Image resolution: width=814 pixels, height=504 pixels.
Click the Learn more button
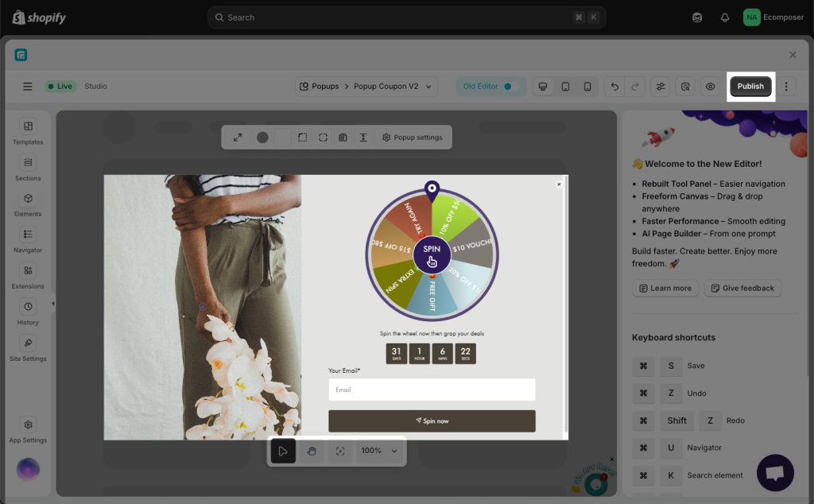coord(665,289)
